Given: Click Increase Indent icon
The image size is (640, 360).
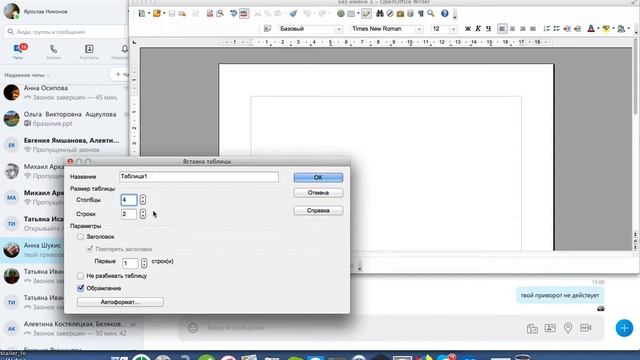Looking at the screenshot, I should (x=577, y=29).
